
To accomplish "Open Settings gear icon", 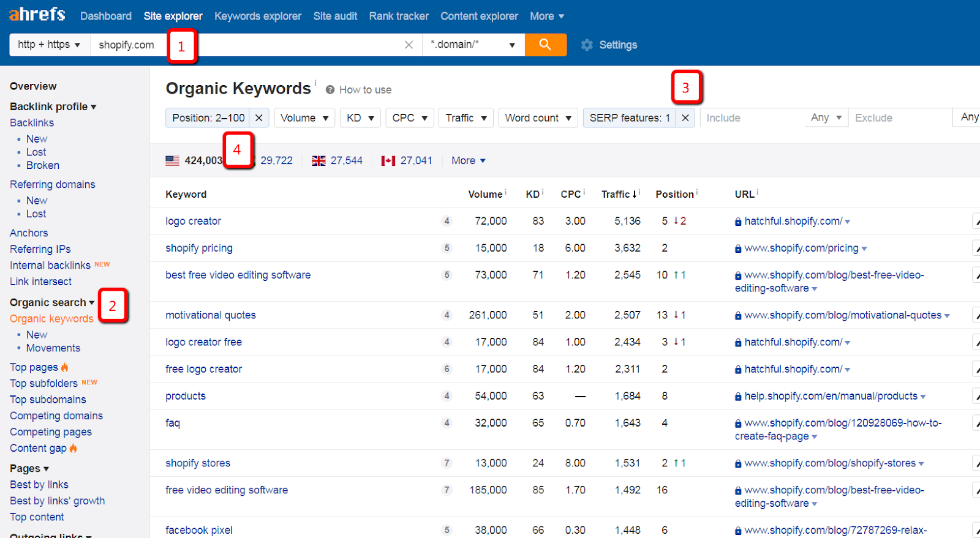I will coord(587,45).
